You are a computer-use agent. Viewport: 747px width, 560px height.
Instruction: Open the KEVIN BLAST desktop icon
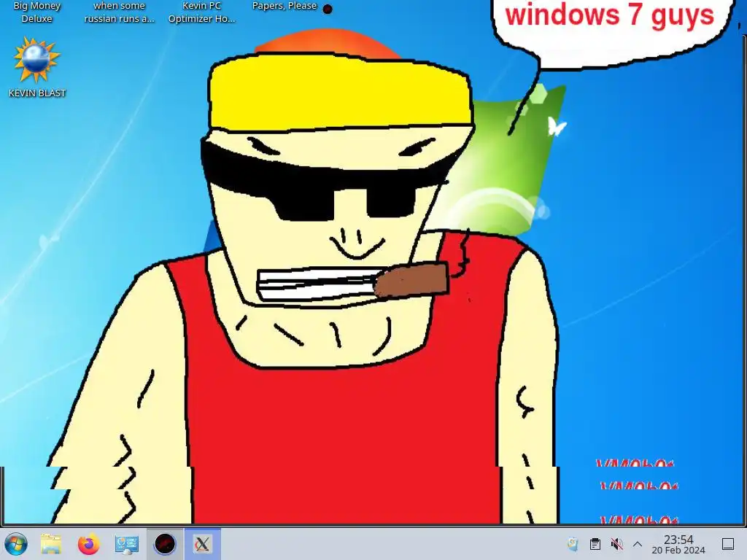37,68
